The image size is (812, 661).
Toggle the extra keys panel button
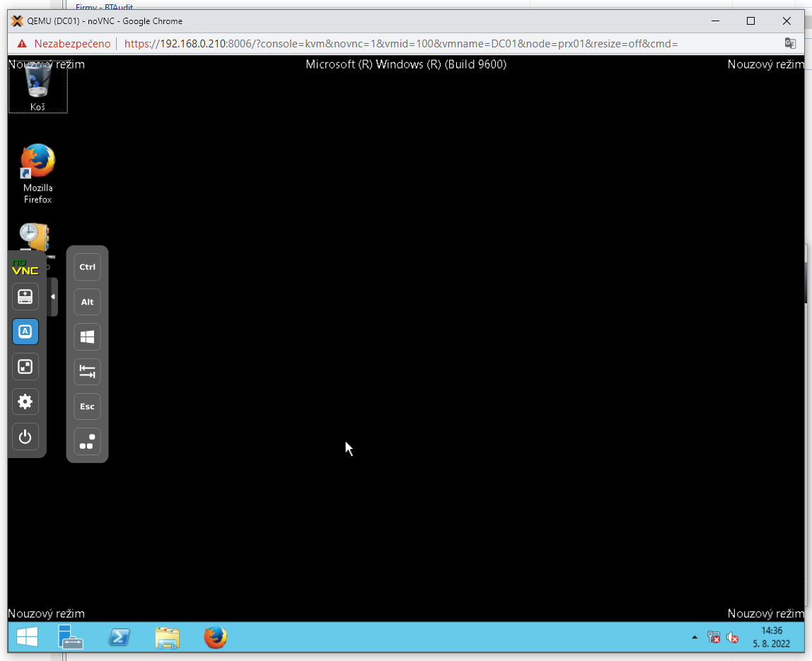25,332
